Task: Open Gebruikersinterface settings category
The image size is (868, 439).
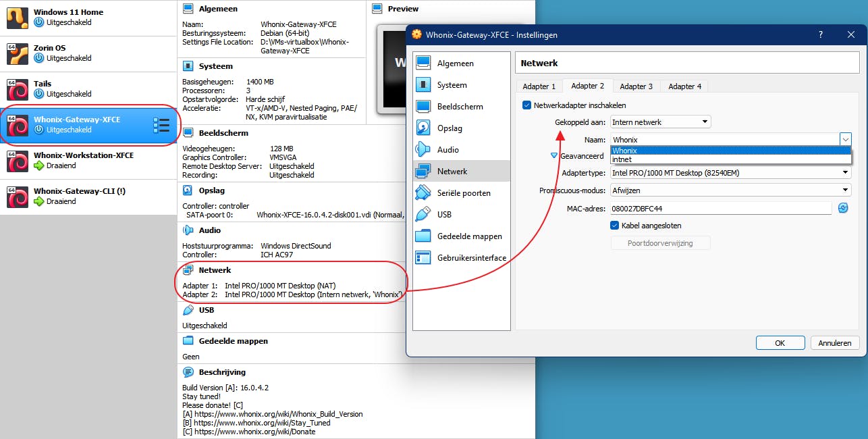Action: [462, 258]
